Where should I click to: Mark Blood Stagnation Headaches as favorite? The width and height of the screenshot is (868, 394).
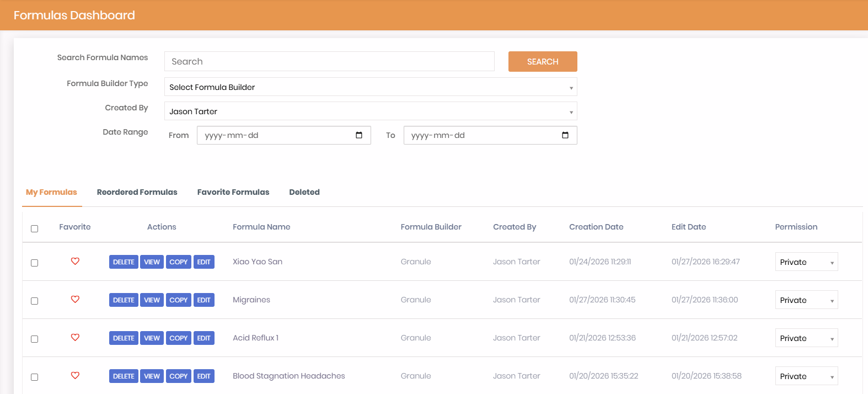pyautogui.click(x=75, y=376)
